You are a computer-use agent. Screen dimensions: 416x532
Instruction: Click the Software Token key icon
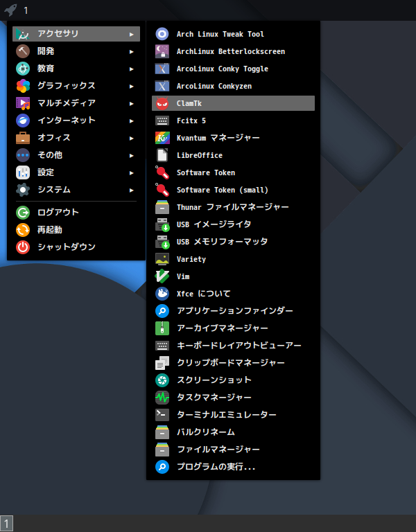(x=162, y=172)
